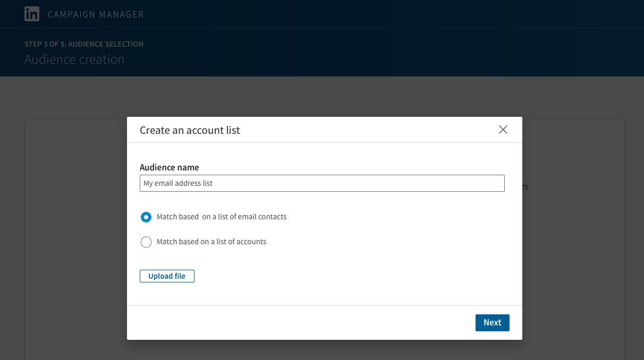Open the Upload file dialog
This screenshot has width=644, height=360.
click(x=167, y=276)
